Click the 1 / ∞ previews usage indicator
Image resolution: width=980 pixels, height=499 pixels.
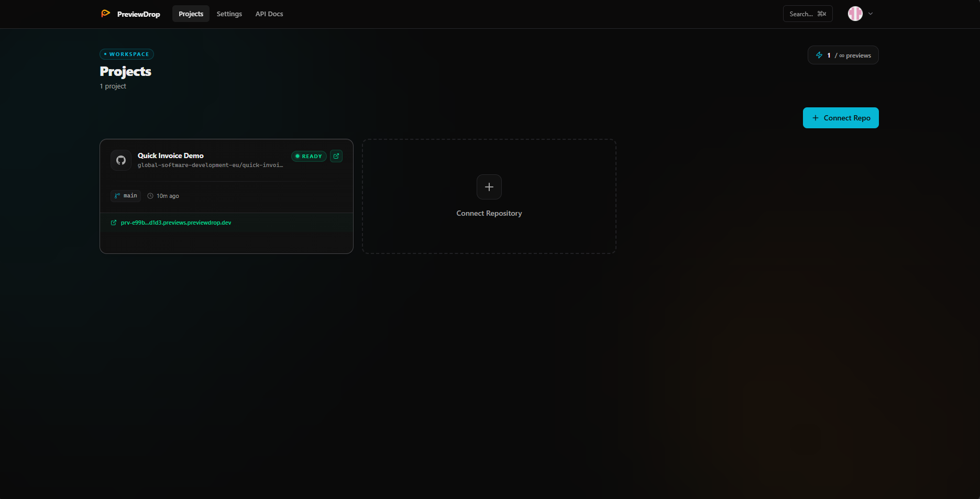(x=843, y=54)
